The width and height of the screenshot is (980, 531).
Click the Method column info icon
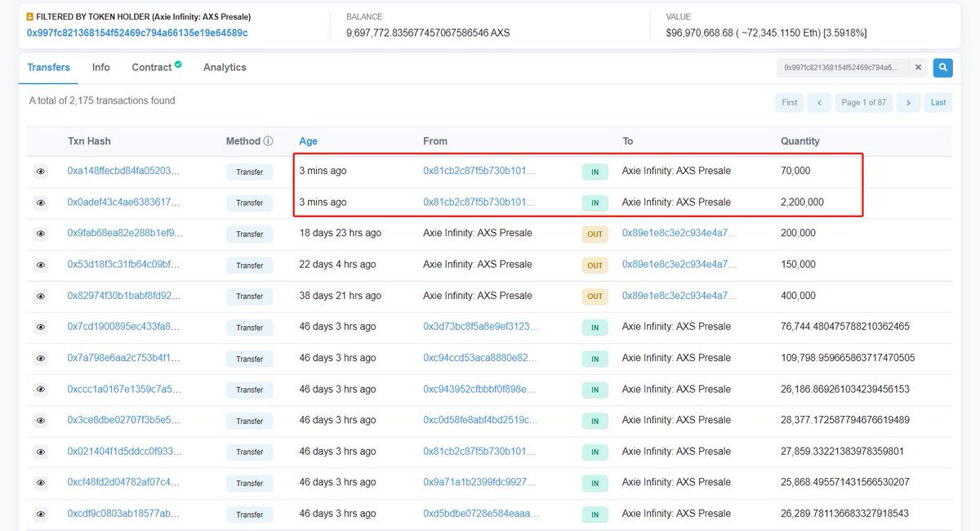[x=268, y=141]
